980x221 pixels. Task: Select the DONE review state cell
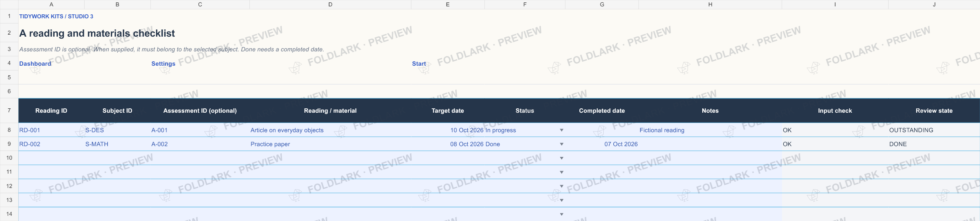point(934,144)
